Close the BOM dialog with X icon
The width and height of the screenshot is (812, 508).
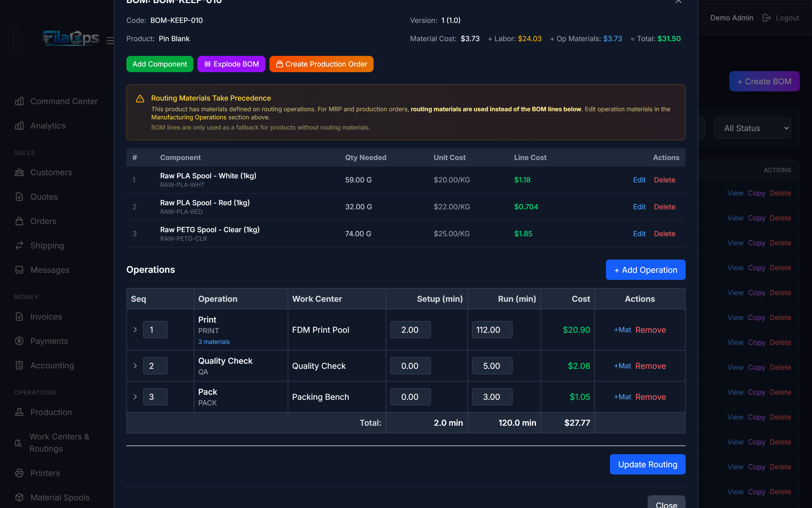coord(679,1)
